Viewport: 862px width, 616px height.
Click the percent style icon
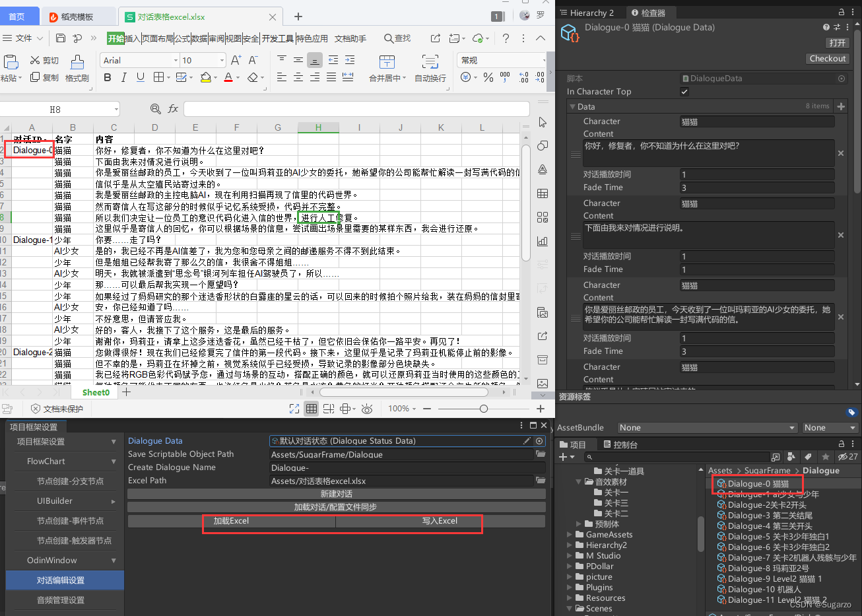click(488, 77)
